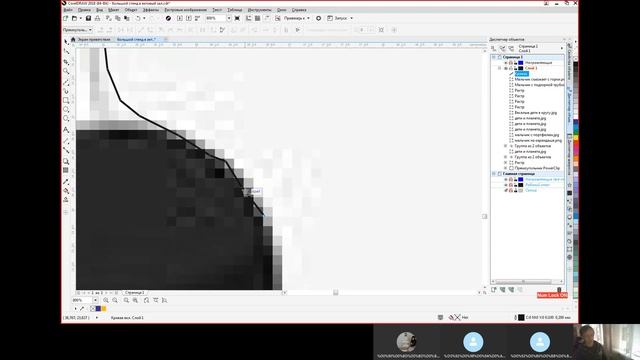Collapse the Слой 1 layer node
The width and height of the screenshot is (640, 360).
point(500,68)
